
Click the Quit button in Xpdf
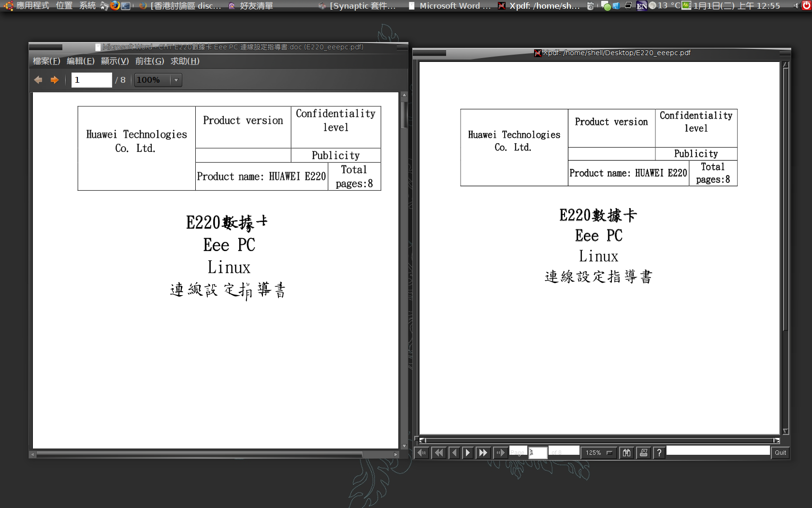(780, 453)
